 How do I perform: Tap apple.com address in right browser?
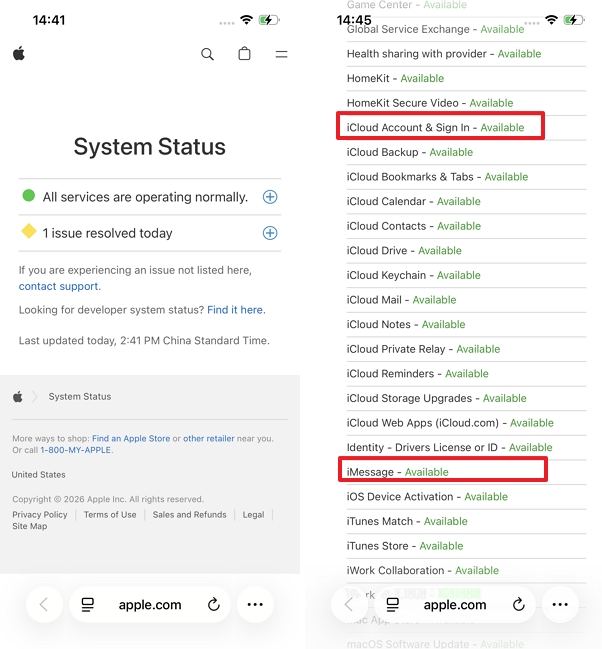click(455, 605)
